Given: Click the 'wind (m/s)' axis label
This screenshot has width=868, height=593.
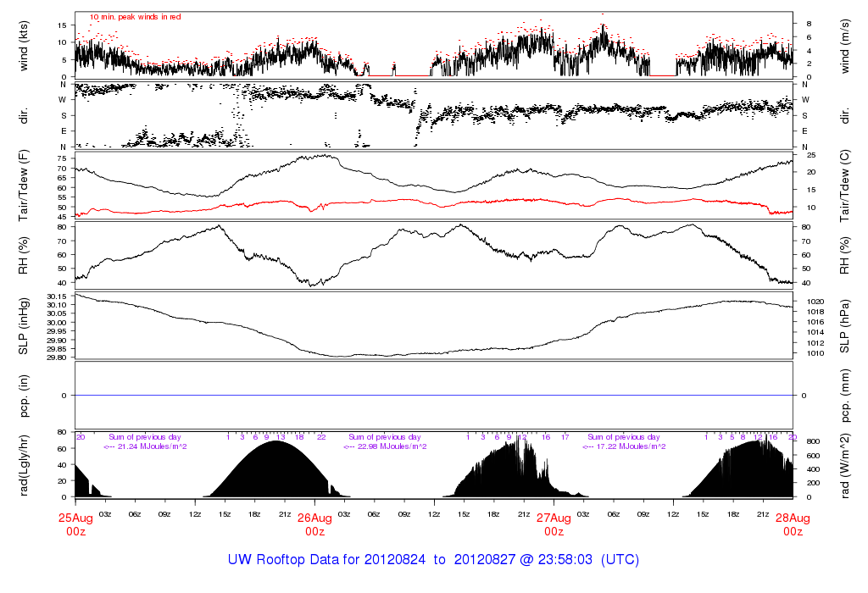Looking at the screenshot, I should (x=844, y=46).
